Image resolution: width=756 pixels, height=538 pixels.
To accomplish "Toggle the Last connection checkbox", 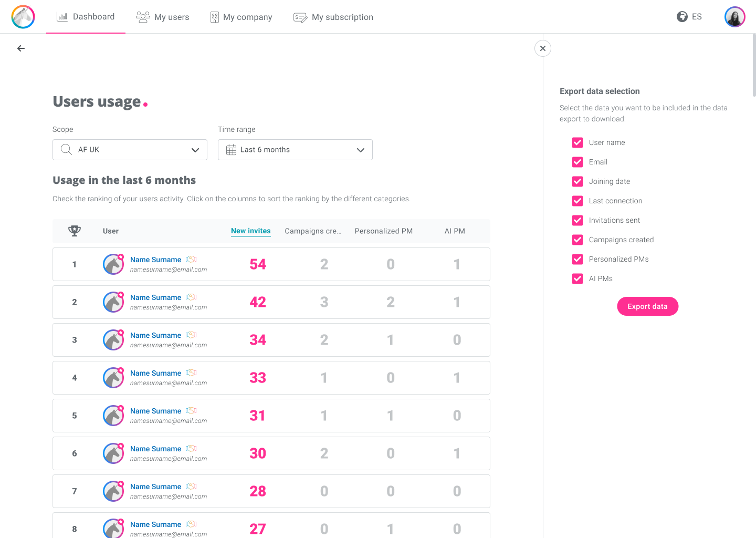I will pyautogui.click(x=577, y=201).
